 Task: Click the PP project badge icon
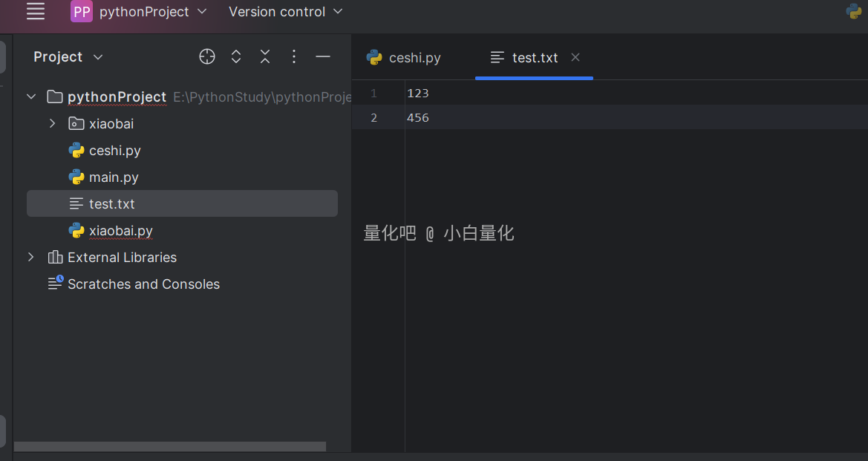[x=82, y=12]
